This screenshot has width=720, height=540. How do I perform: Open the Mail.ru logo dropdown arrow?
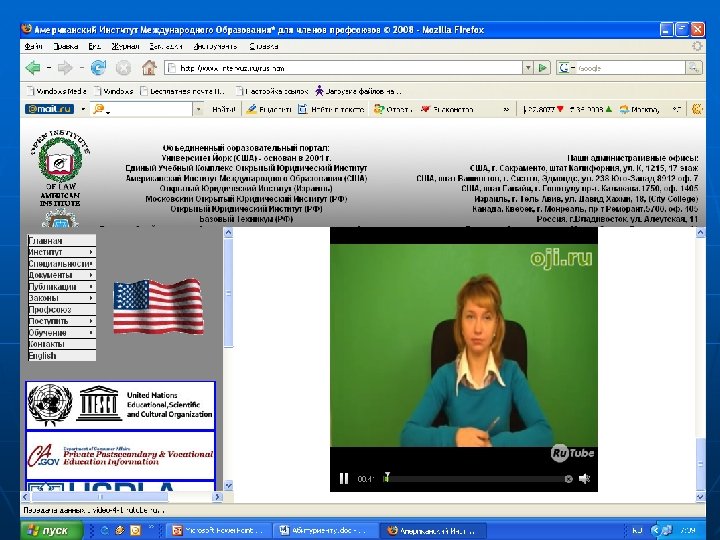tap(83, 109)
